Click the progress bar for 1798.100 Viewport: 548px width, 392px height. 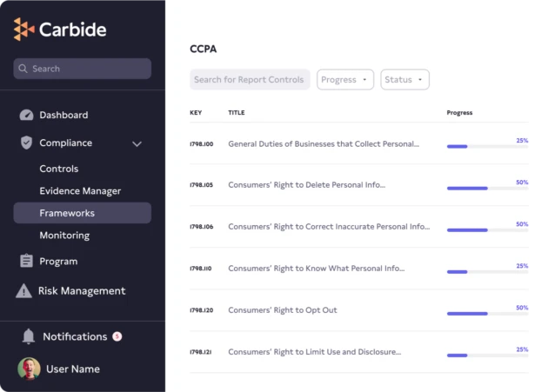click(487, 146)
